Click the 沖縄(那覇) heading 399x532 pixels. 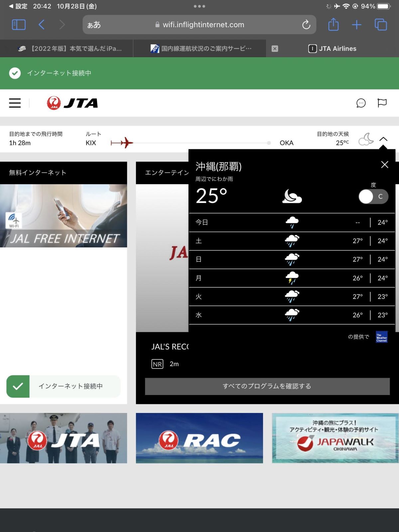[218, 167]
